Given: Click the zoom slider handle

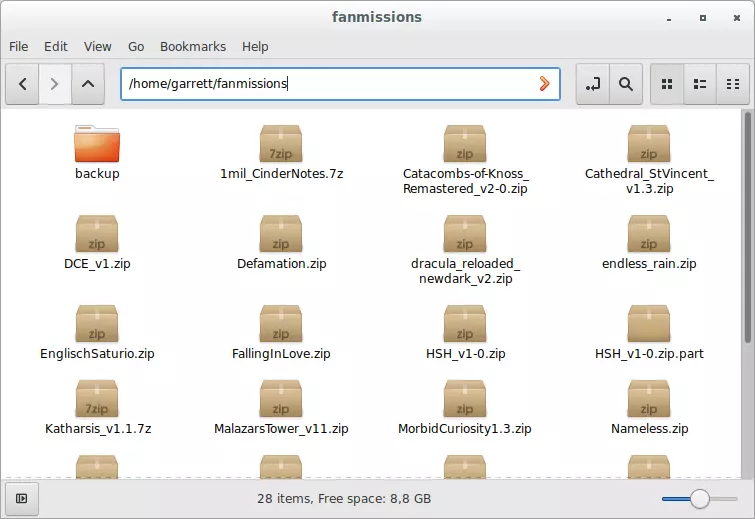Looking at the screenshot, I should (700, 499).
